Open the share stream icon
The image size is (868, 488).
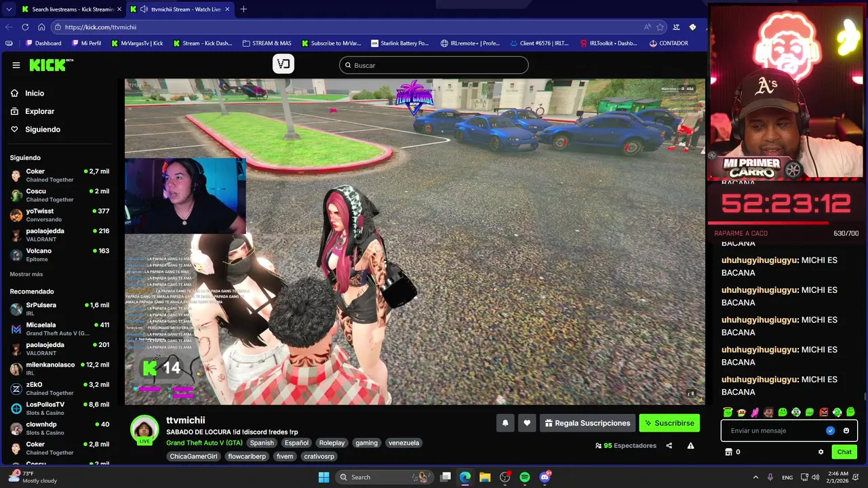[x=669, y=446]
